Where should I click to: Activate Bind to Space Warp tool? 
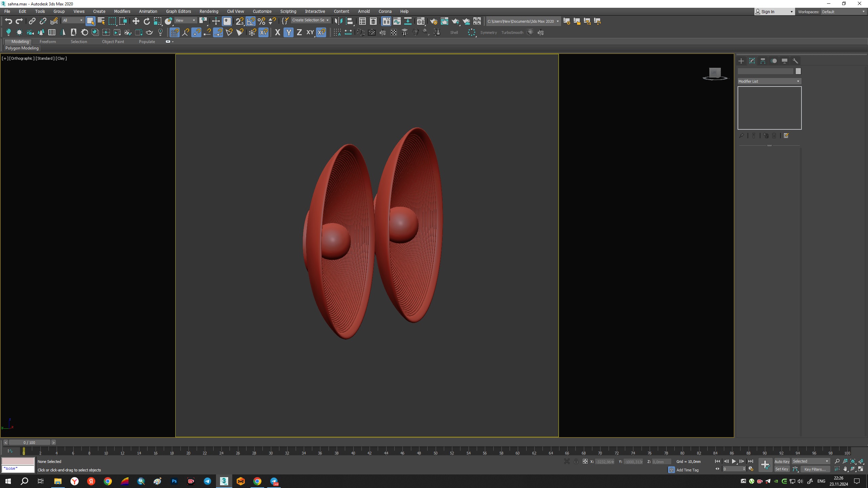pos(54,21)
